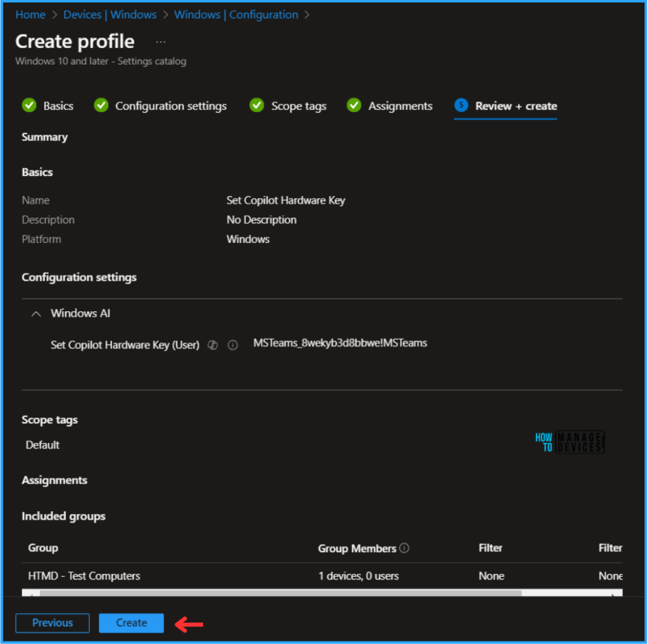The width and height of the screenshot is (648, 644).
Task: Collapse the Windows AI section
Action: click(36, 314)
